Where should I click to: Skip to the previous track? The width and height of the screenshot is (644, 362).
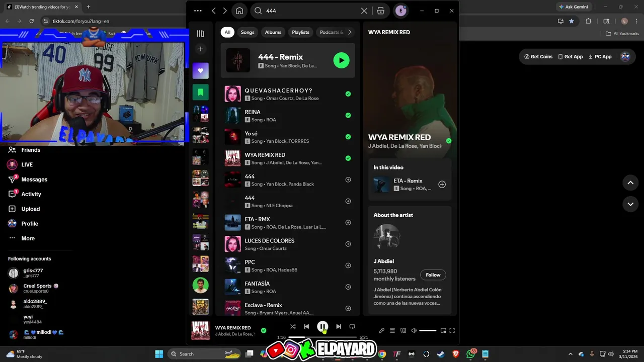pyautogui.click(x=306, y=327)
